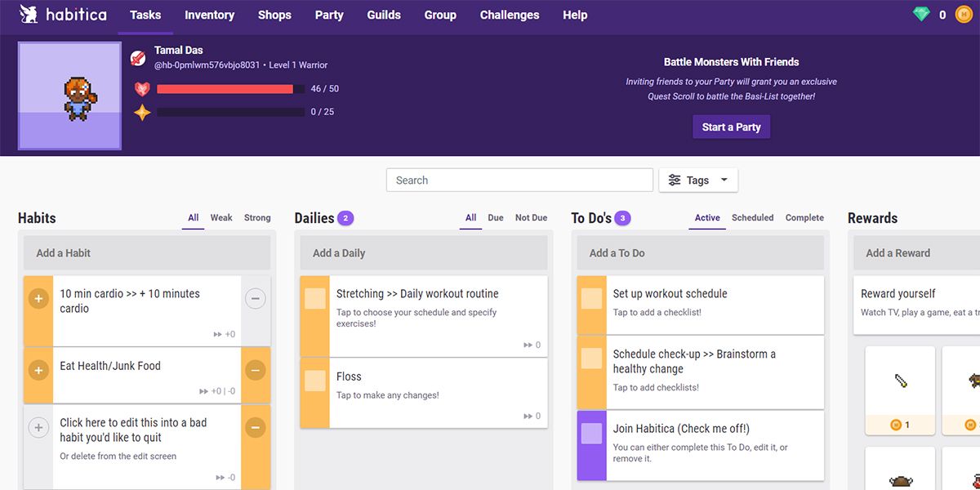Open the Party menu

click(x=329, y=15)
